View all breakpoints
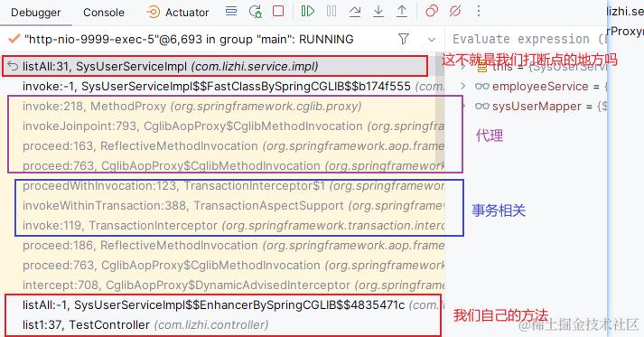Image resolution: width=644 pixels, height=337 pixels. (432, 11)
